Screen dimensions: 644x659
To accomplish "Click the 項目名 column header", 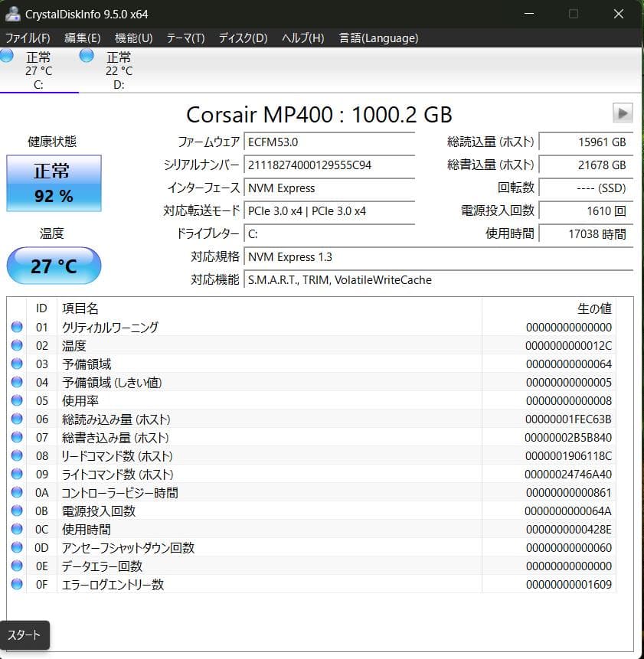I will click(x=80, y=308).
